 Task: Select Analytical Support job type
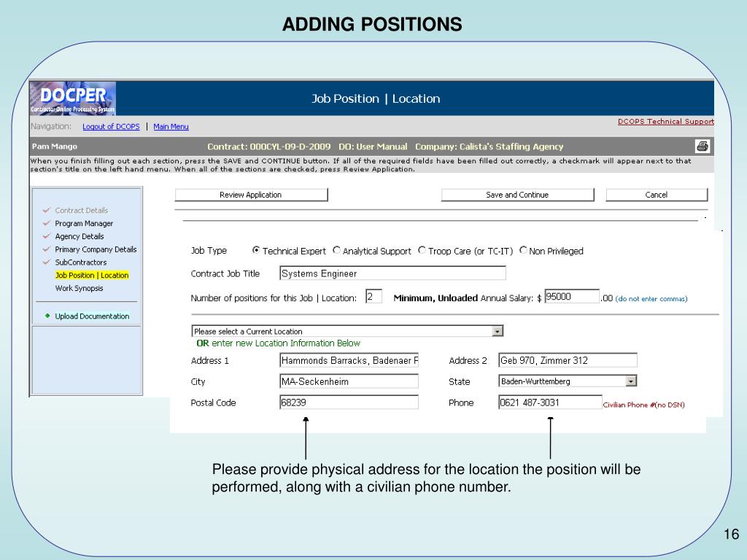pos(337,250)
